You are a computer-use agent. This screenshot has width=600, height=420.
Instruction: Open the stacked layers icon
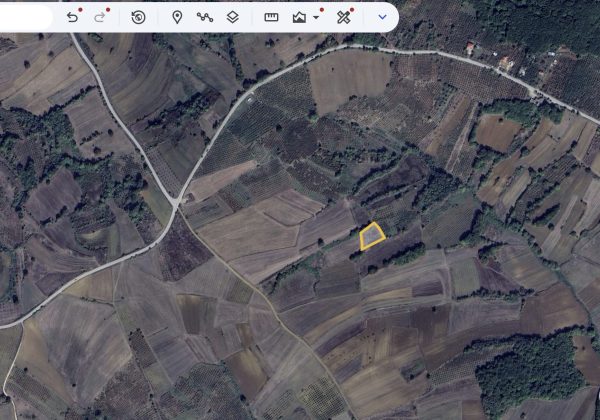click(x=233, y=17)
